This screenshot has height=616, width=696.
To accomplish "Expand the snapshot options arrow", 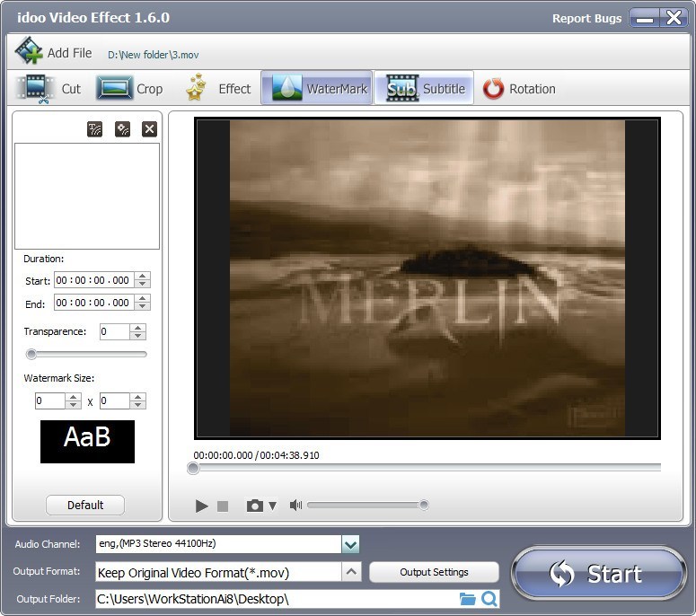I will (272, 506).
